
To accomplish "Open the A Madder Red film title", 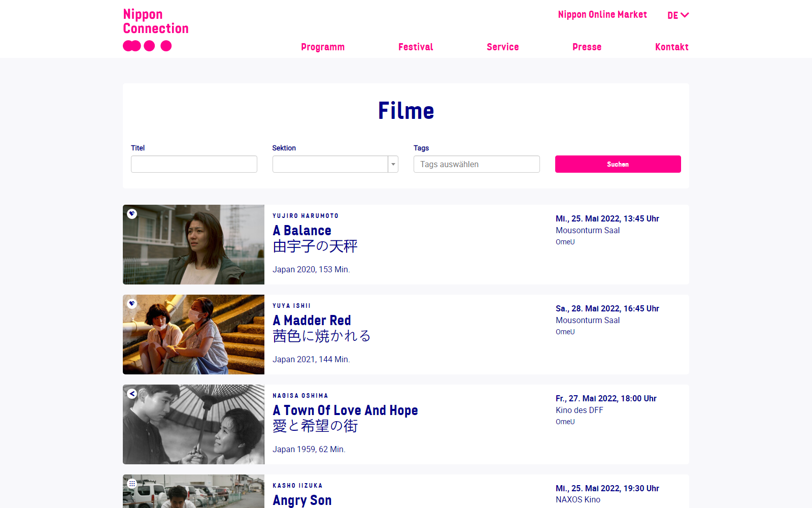I will (x=312, y=321).
